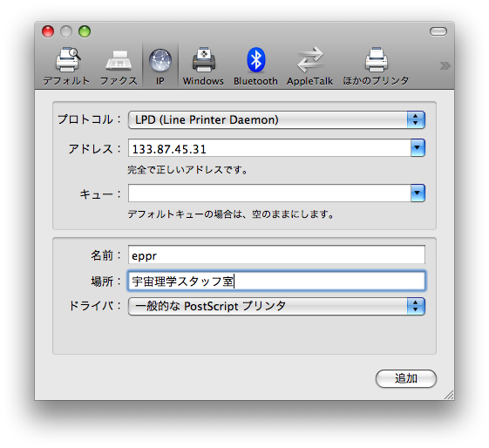Click into the empty キュー field

269,193
